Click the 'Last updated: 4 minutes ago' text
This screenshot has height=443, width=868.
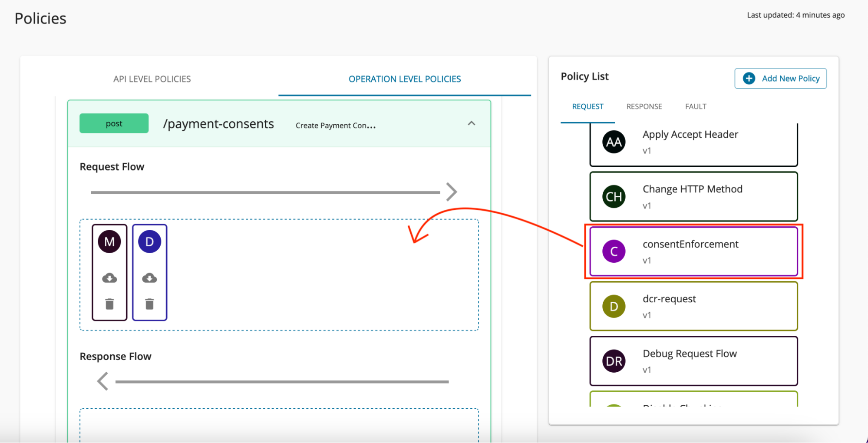pos(795,15)
